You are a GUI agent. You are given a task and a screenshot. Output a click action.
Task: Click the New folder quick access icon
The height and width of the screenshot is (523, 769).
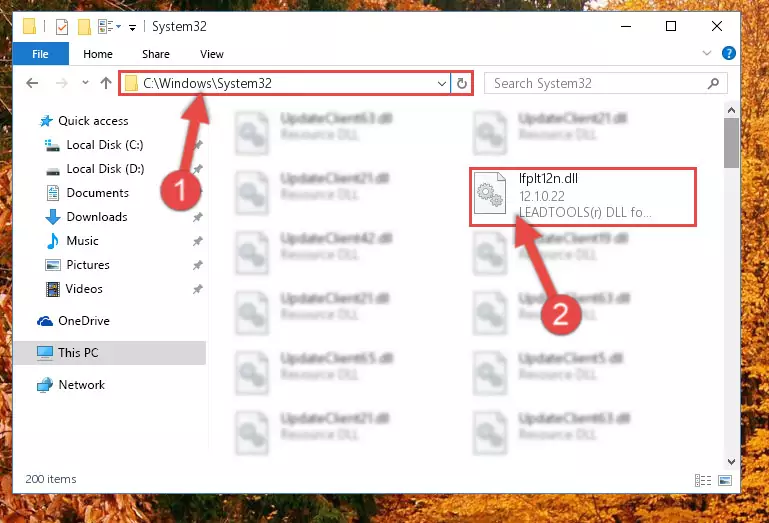(x=84, y=26)
